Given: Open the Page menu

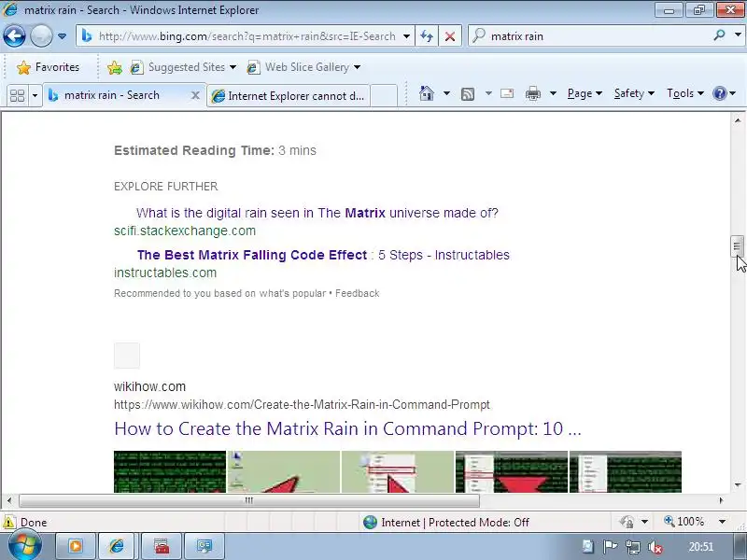Looking at the screenshot, I should pyautogui.click(x=585, y=93).
